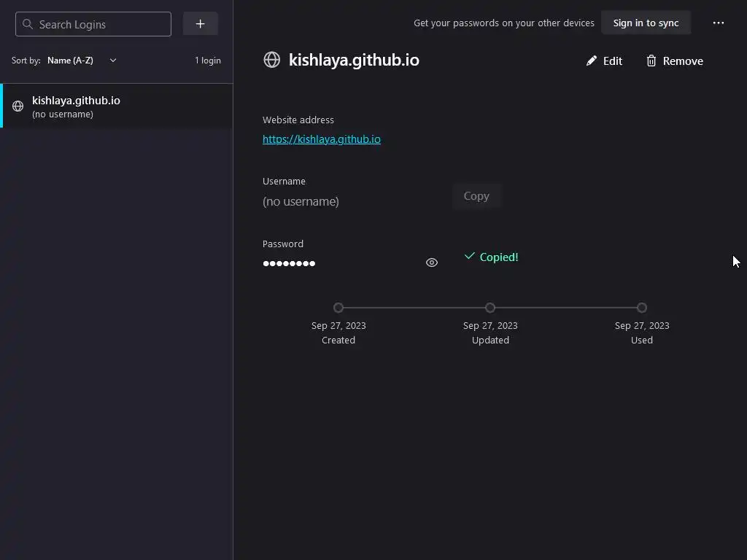Click the masked password dots field

(289, 263)
